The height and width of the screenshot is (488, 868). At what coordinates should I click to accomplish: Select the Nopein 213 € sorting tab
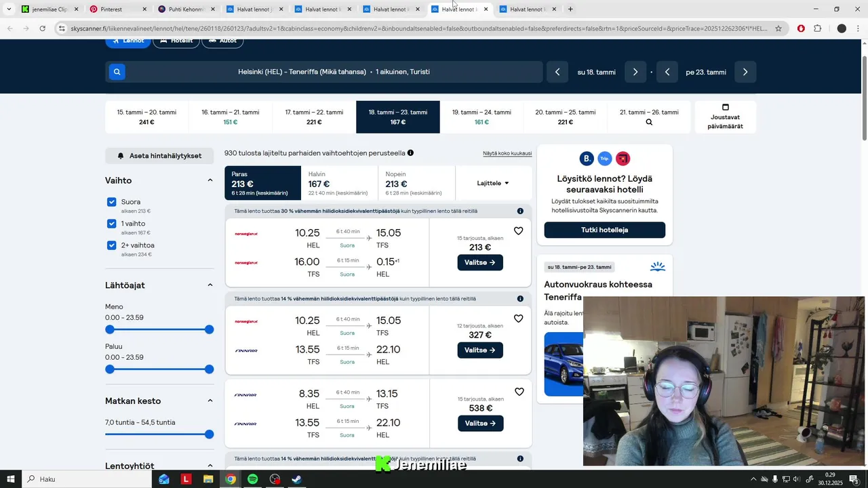(x=416, y=183)
